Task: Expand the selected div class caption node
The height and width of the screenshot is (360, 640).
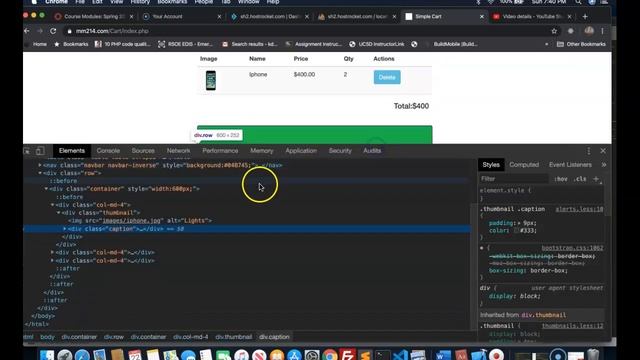Action: (x=64, y=229)
